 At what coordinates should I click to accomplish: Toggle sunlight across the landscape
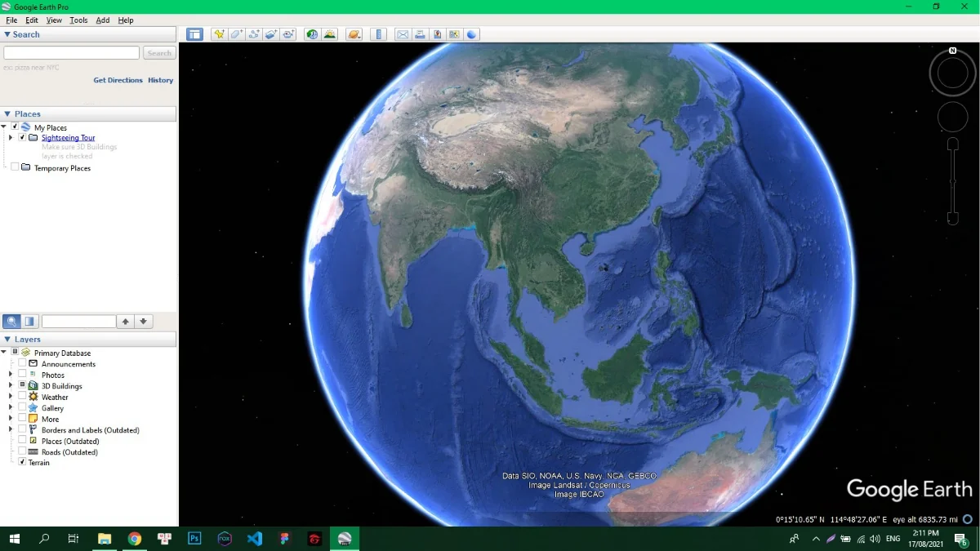[x=329, y=34]
